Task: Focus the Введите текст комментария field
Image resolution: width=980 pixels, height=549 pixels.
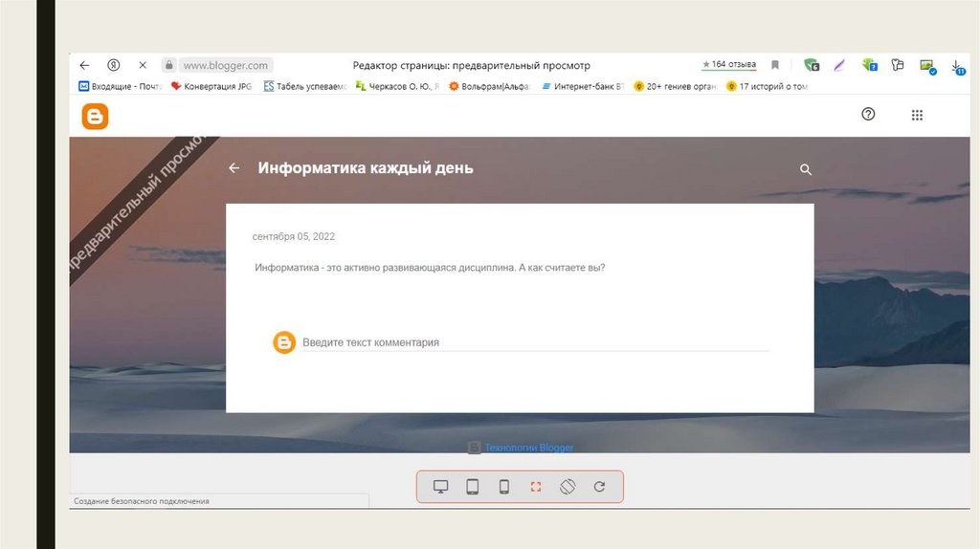Action: coord(535,342)
